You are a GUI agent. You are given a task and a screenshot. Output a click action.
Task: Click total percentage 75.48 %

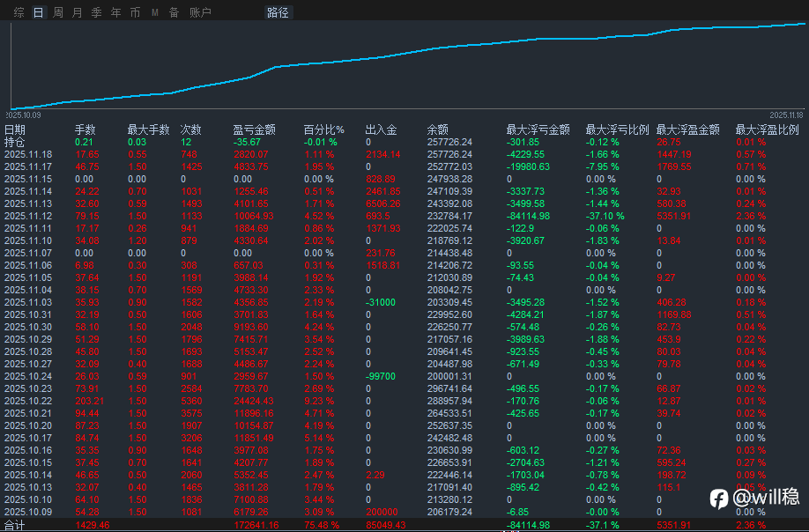click(322, 525)
